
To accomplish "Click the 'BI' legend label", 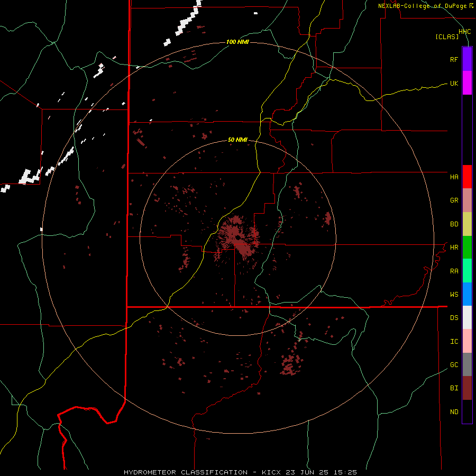I will click(454, 388).
